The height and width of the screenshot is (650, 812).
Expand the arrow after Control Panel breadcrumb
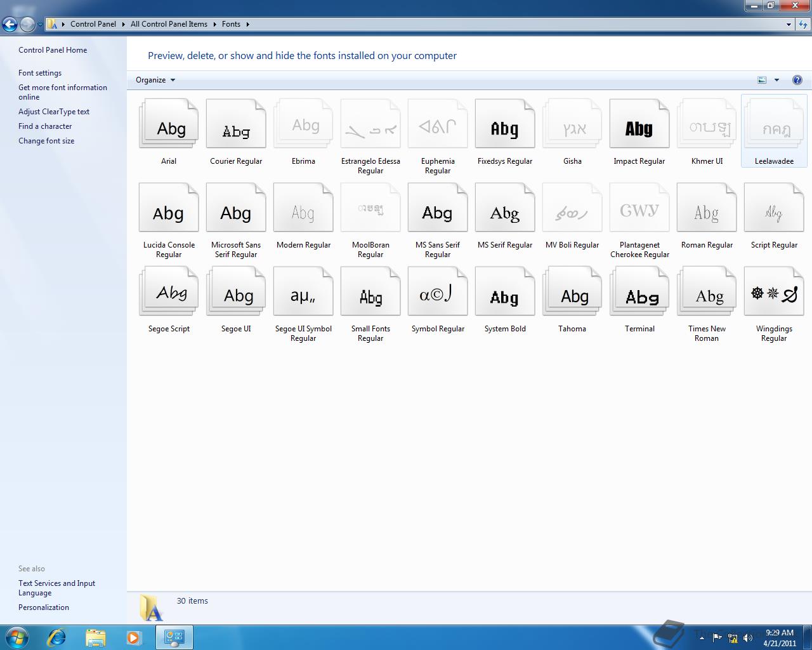(123, 24)
